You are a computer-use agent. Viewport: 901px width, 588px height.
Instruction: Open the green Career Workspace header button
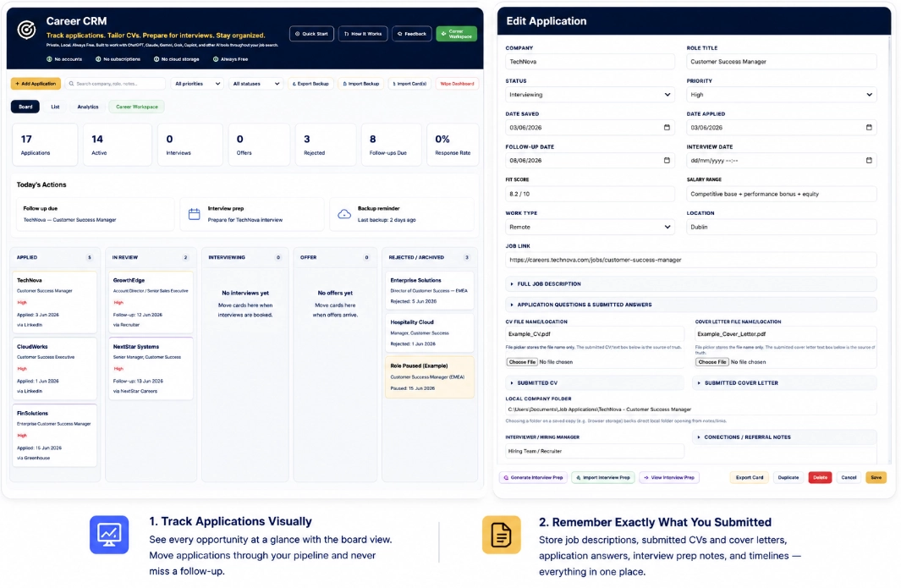click(x=456, y=34)
